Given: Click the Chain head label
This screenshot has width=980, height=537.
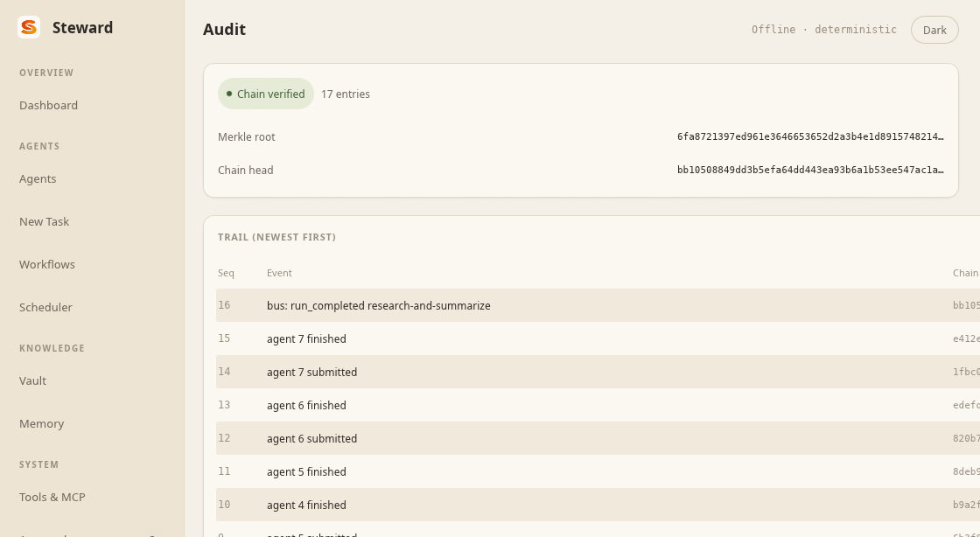Looking at the screenshot, I should click(x=246, y=171).
